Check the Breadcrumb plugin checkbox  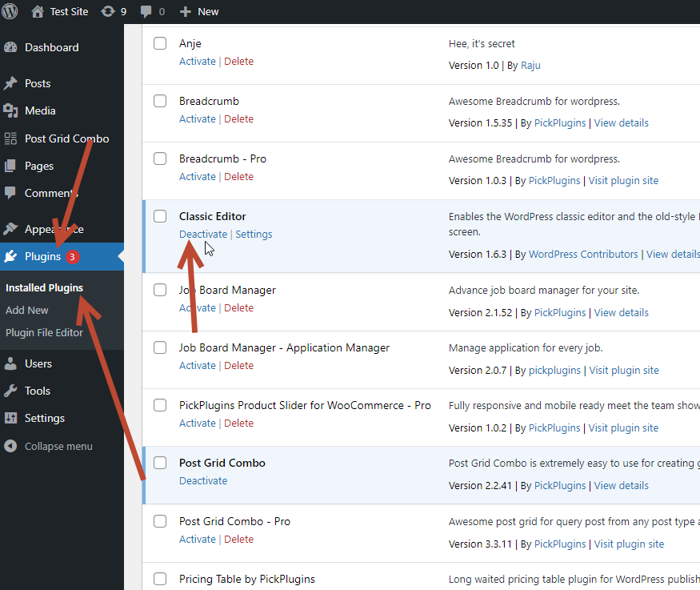(x=160, y=101)
